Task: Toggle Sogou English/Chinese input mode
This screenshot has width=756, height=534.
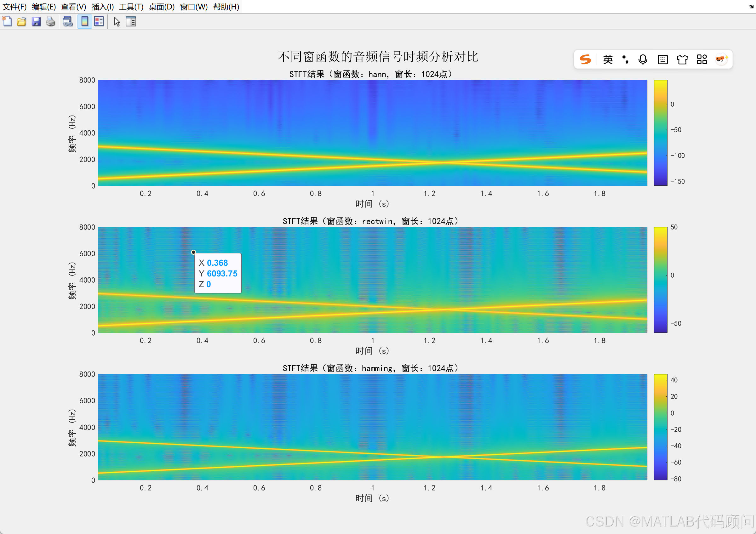Action: click(608, 60)
